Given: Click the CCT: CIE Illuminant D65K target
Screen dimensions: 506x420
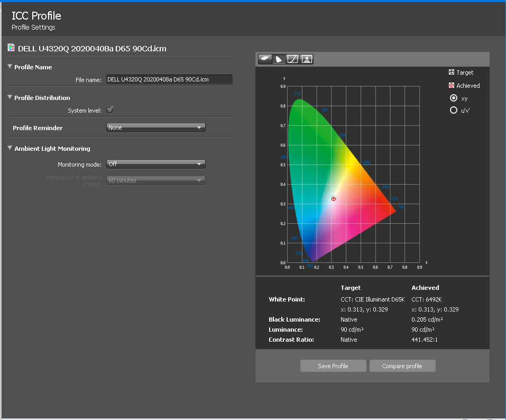Looking at the screenshot, I should pyautogui.click(x=372, y=299).
